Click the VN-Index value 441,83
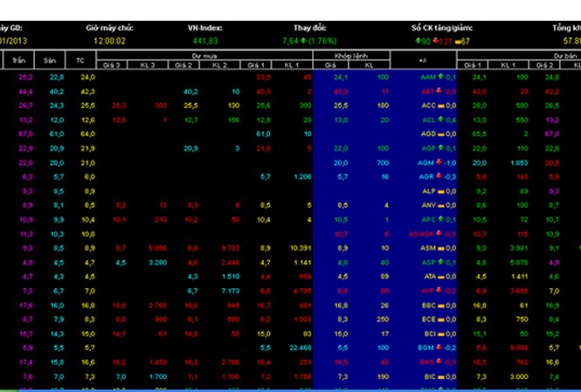The height and width of the screenshot is (392, 581). pyautogui.click(x=205, y=41)
